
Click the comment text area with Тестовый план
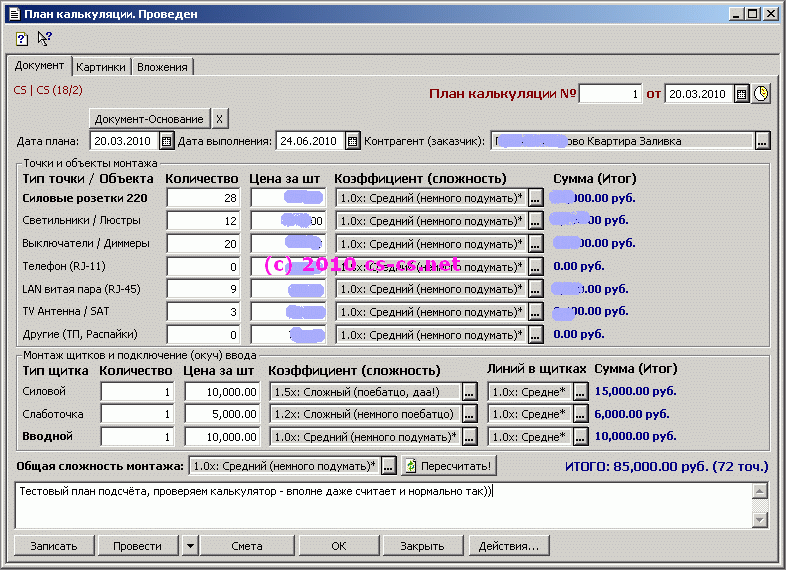pyautogui.click(x=383, y=505)
